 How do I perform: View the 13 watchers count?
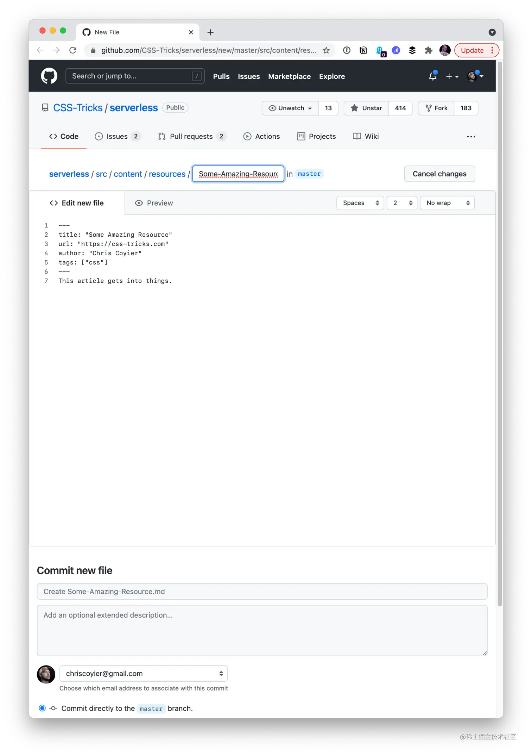pyautogui.click(x=328, y=108)
